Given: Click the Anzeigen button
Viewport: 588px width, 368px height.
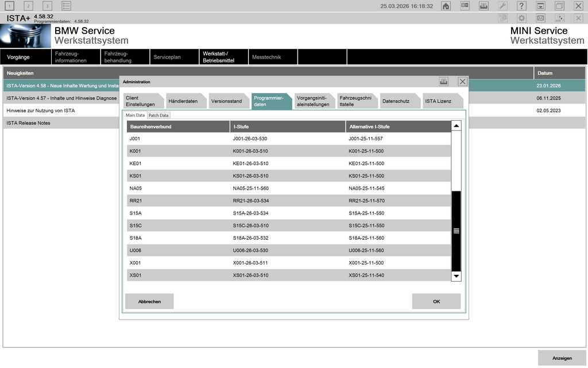Looking at the screenshot, I should click(x=562, y=358).
